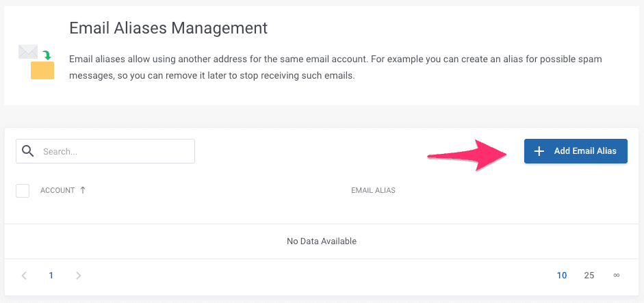This screenshot has height=303, width=644.
Task: Click the No Data Available message
Action: point(322,241)
